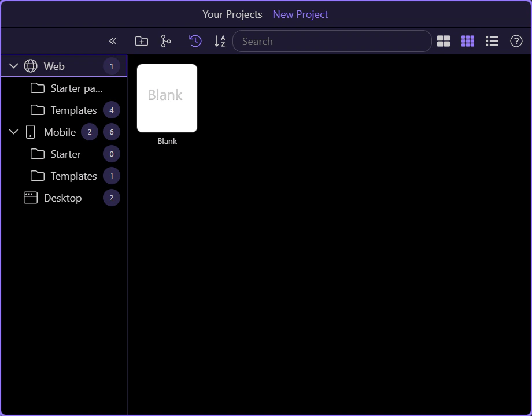The image size is (532, 416).
Task: Select Starter pa... folder under Web
Action: [76, 88]
